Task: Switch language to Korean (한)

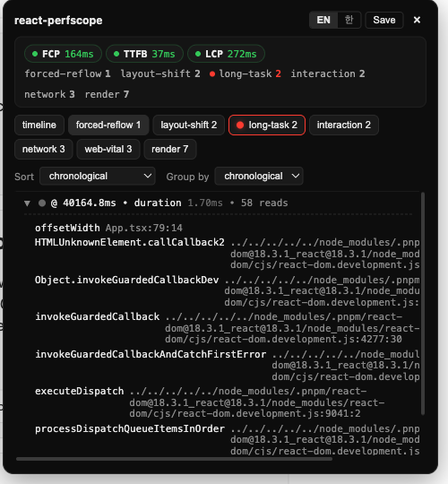Action: [x=349, y=20]
